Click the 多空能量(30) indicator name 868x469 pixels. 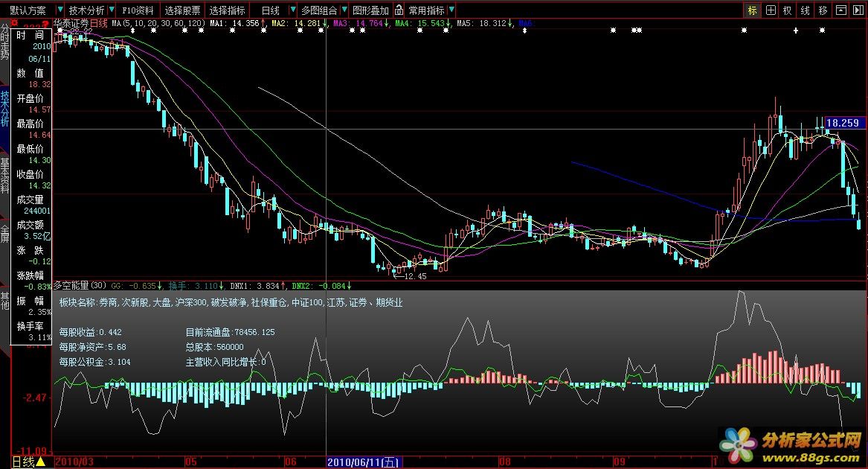(x=80, y=286)
